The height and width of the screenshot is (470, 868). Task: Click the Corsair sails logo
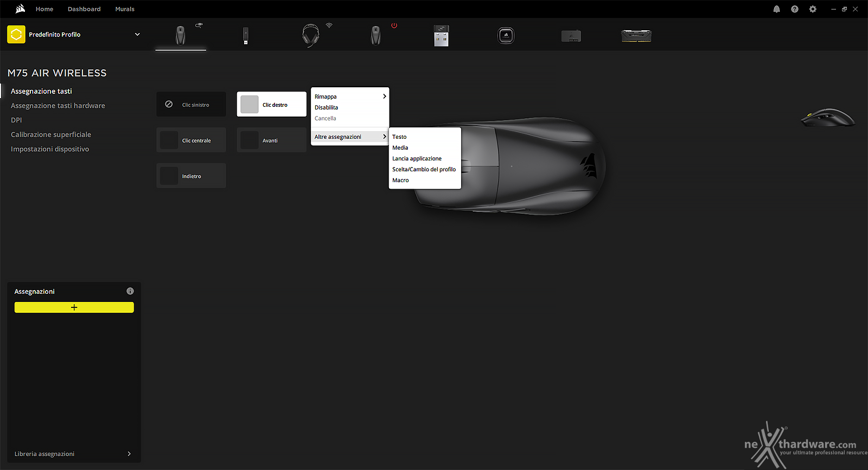pyautogui.click(x=20, y=9)
